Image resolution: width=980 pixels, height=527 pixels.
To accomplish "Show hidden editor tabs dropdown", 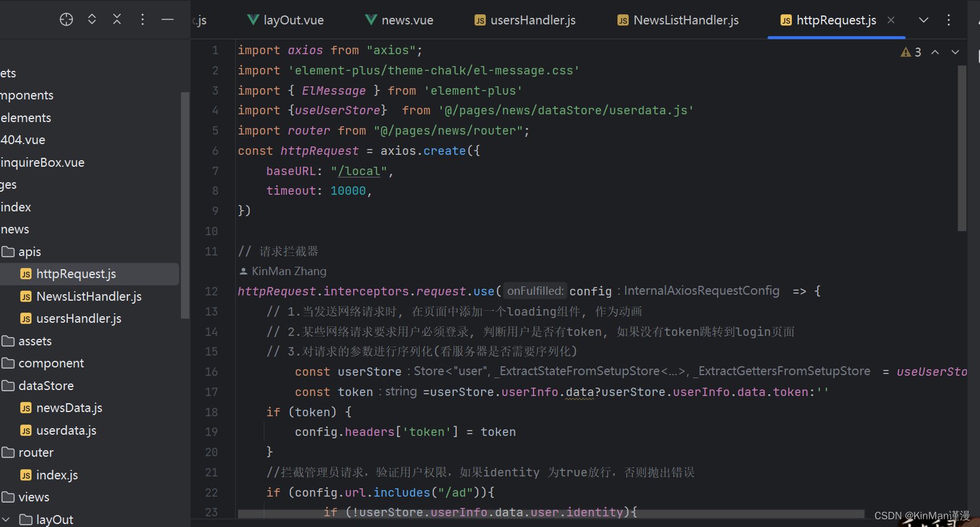I will (923, 20).
